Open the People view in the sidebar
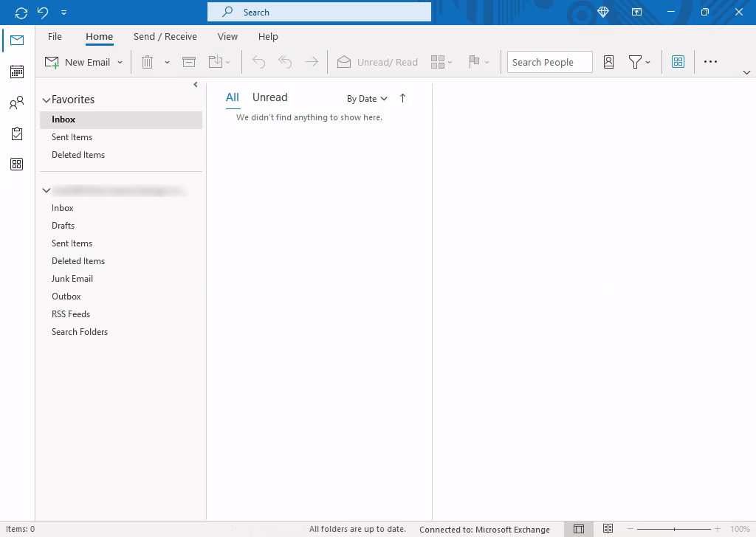Viewport: 756px width, 537px height. (x=16, y=103)
